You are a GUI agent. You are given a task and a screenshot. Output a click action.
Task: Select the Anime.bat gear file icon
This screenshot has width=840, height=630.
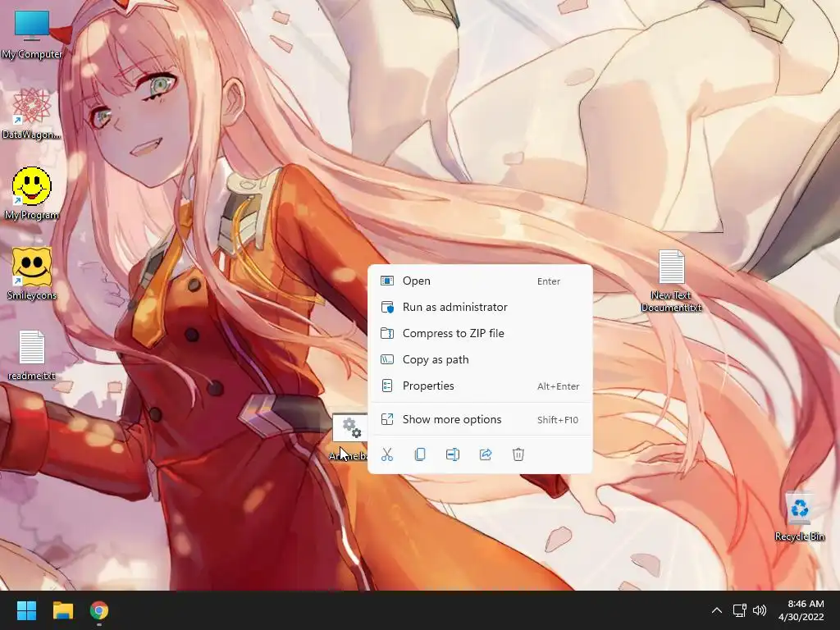click(350, 427)
